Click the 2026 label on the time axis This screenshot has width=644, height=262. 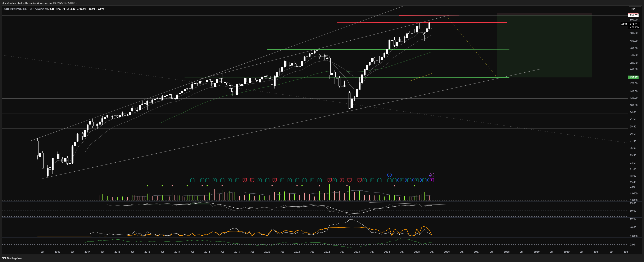pyautogui.click(x=447, y=252)
